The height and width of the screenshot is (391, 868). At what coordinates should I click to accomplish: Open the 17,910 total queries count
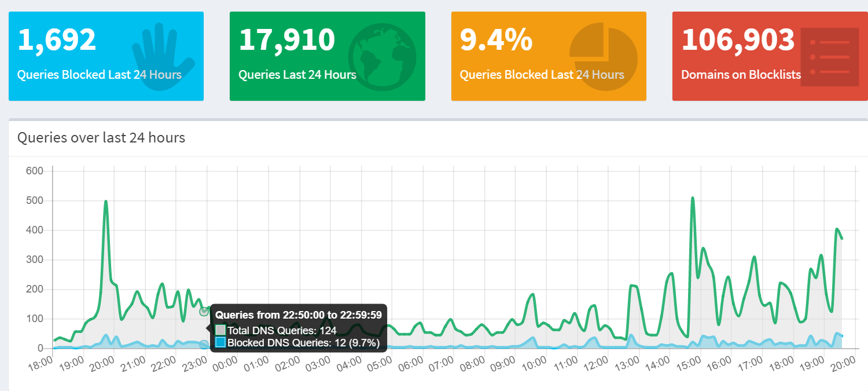coord(287,39)
